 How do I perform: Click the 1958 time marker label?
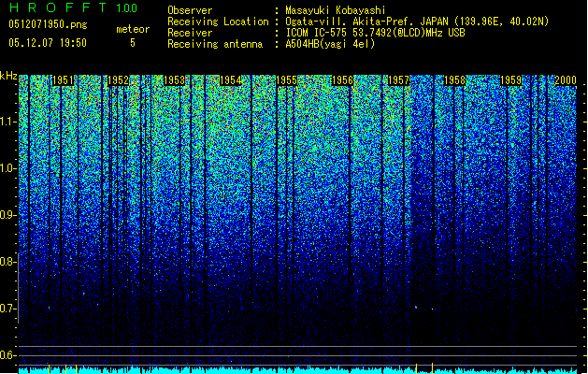click(x=454, y=80)
